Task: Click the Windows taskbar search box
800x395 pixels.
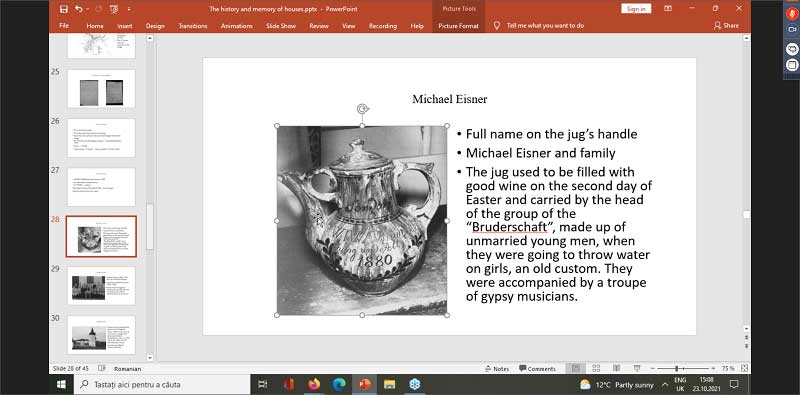Action: 162,384
